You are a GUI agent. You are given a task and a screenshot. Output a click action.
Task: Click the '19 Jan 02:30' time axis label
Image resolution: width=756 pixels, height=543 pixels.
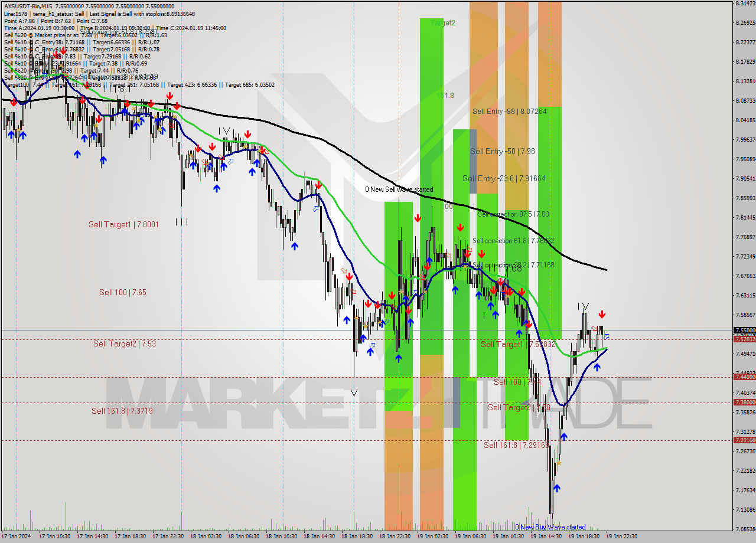tap(432, 537)
